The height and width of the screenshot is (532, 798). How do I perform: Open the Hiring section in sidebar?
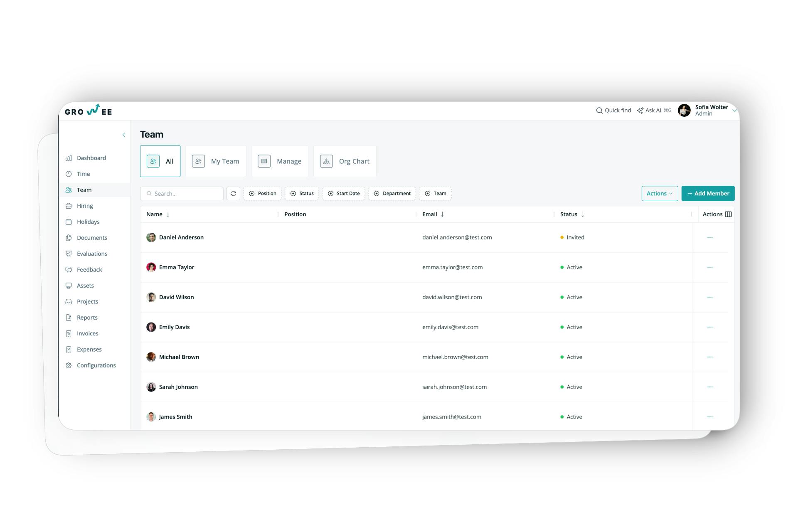click(x=84, y=205)
